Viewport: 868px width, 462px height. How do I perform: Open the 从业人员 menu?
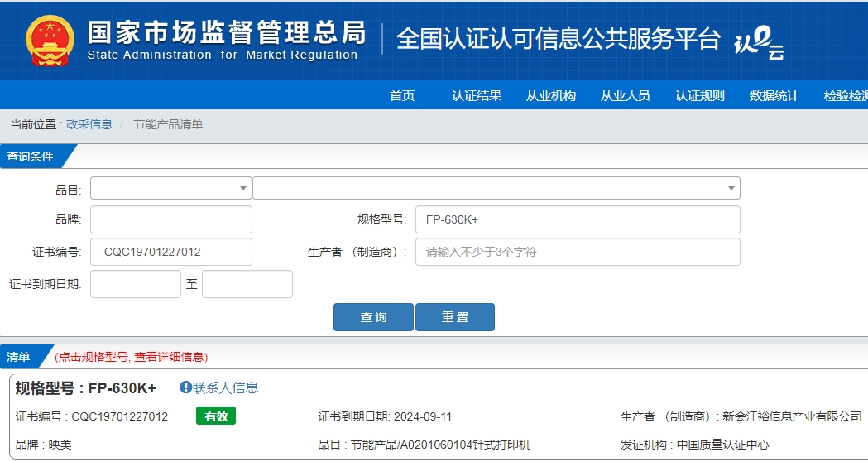click(625, 95)
